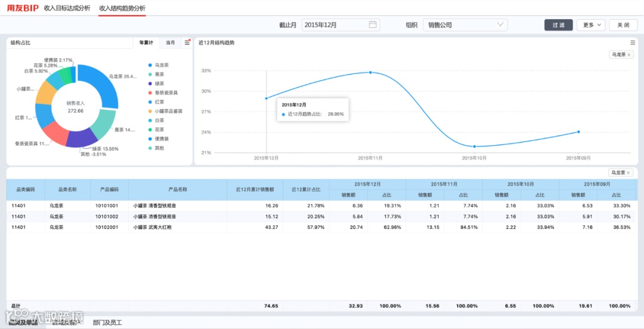The image size is (644, 329).
Task: Toggle 绿茶 legend entry
Action: 156,84
